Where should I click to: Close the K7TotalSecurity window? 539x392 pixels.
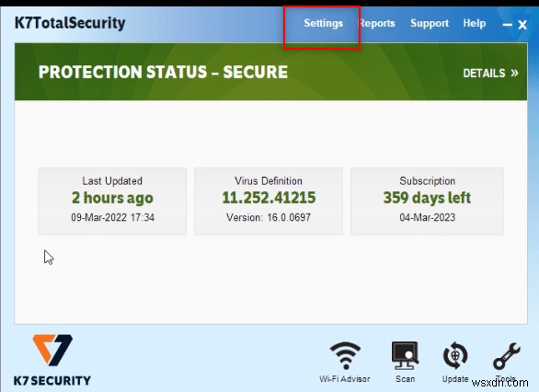point(522,25)
